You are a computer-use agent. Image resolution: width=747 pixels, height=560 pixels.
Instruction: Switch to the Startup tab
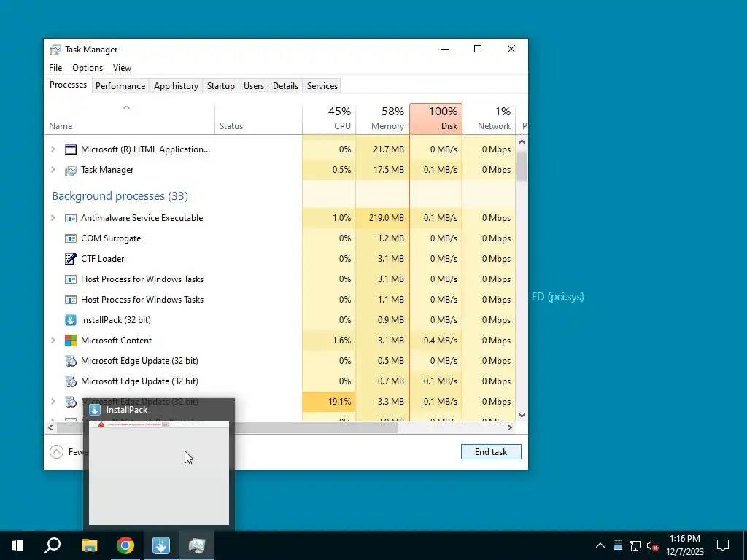point(220,86)
